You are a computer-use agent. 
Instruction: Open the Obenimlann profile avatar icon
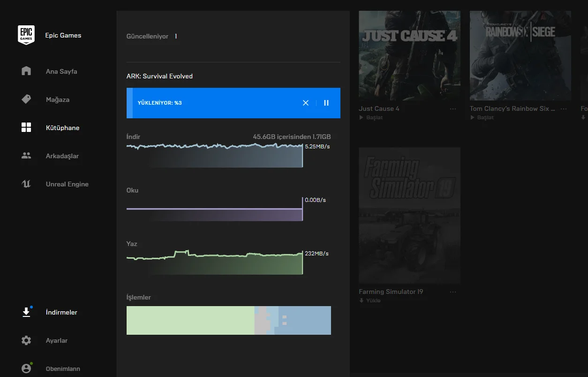pyautogui.click(x=26, y=369)
